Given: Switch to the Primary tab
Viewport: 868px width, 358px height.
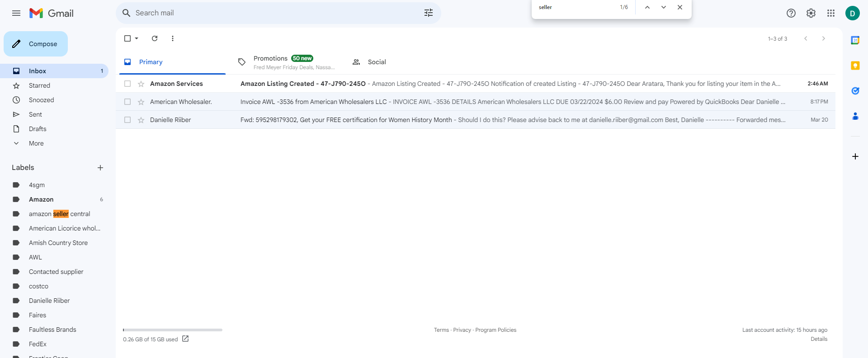Looking at the screenshot, I should 172,62.
